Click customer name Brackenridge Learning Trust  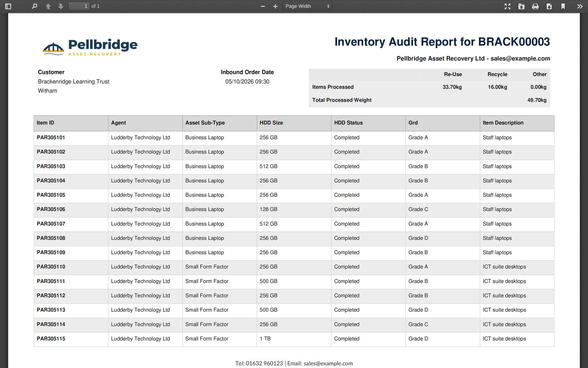pyautogui.click(x=74, y=82)
